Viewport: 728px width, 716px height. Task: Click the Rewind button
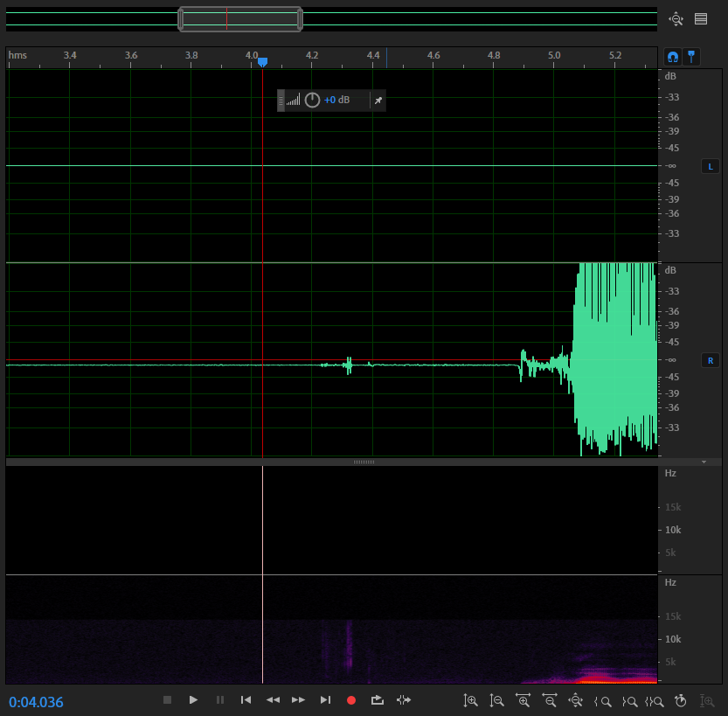273,700
